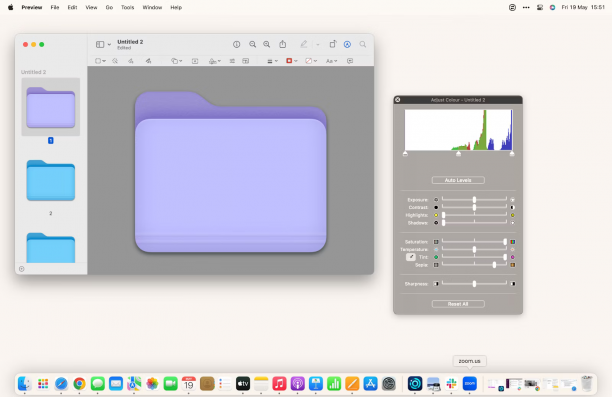Toggle the Markup toolbar button
This screenshot has height=397, width=612.
point(347,45)
